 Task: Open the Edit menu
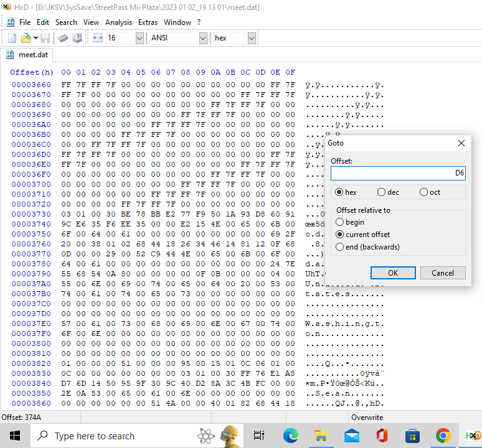(43, 22)
